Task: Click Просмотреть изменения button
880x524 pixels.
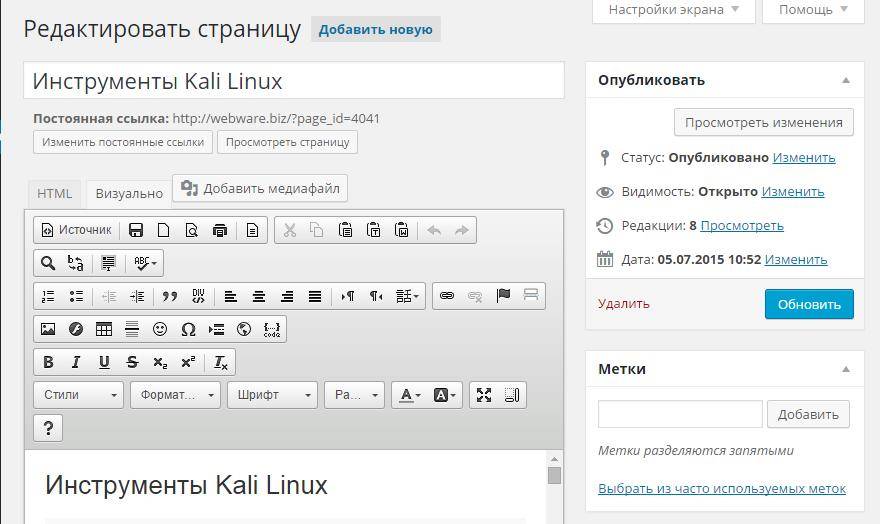Action: (x=764, y=122)
